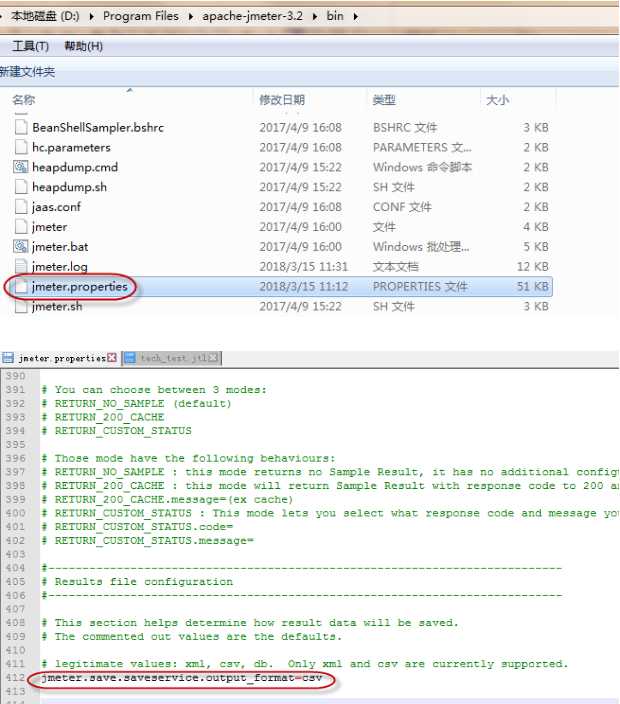Click the type PROPERTIES 文件
The width and height of the screenshot is (620, 704).
click(x=420, y=286)
